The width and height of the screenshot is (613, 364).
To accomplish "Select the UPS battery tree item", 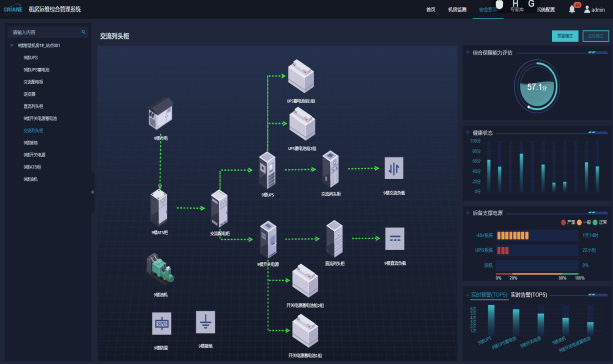I will tap(37, 70).
